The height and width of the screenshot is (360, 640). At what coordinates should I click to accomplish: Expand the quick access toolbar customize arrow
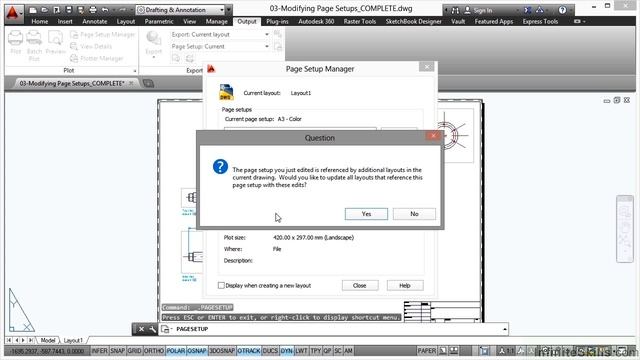click(229, 10)
